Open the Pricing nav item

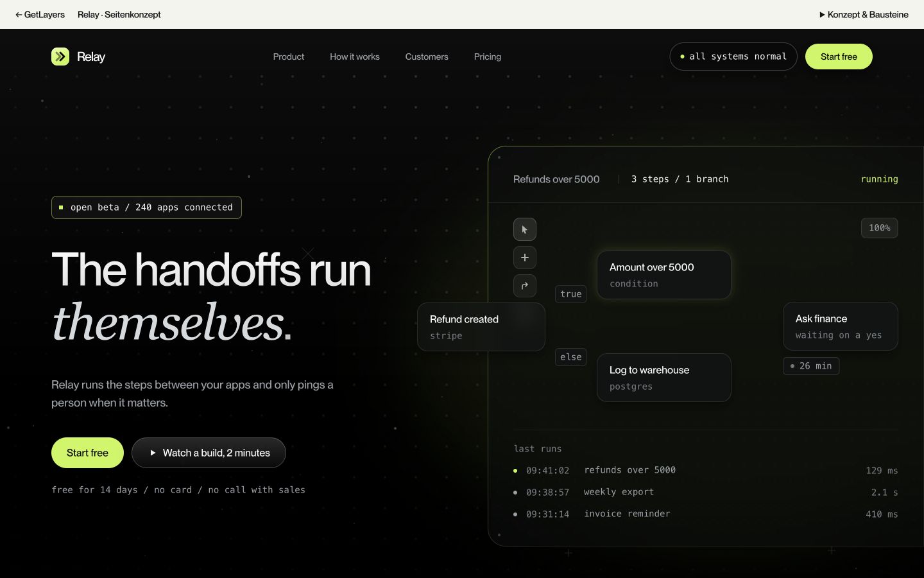[x=488, y=57]
